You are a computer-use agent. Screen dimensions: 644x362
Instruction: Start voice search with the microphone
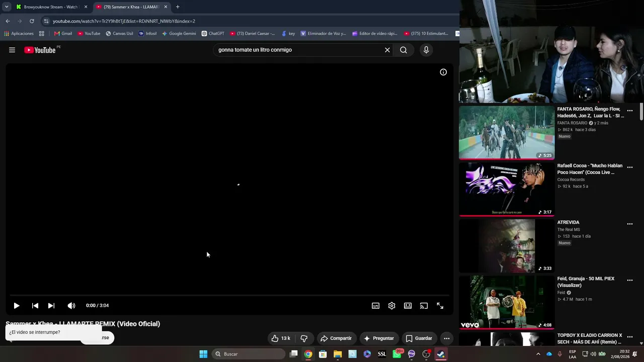click(426, 50)
